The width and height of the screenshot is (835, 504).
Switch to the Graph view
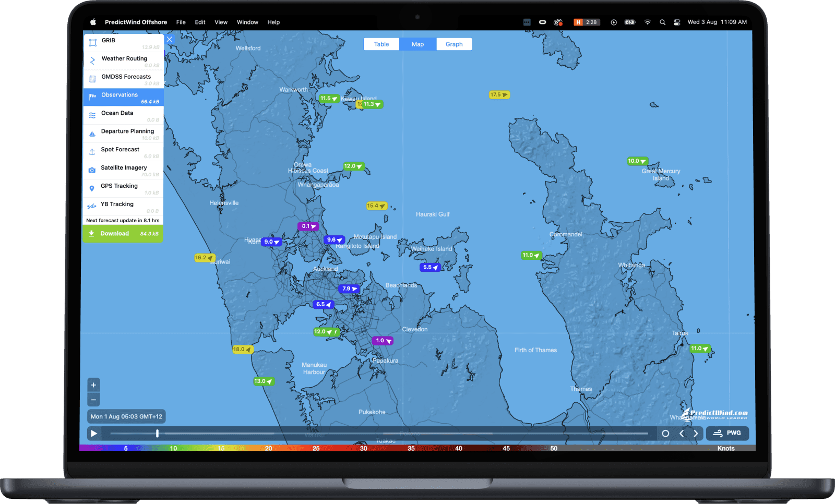454,44
